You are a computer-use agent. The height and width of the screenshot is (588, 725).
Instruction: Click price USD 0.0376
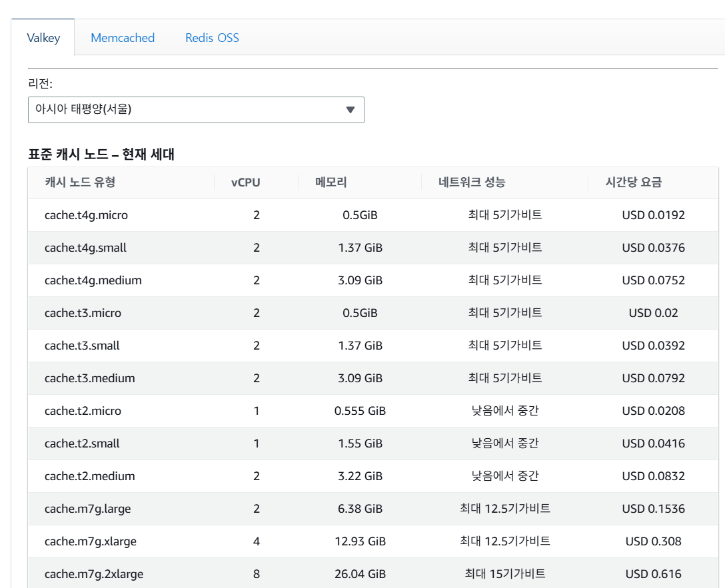tap(653, 248)
